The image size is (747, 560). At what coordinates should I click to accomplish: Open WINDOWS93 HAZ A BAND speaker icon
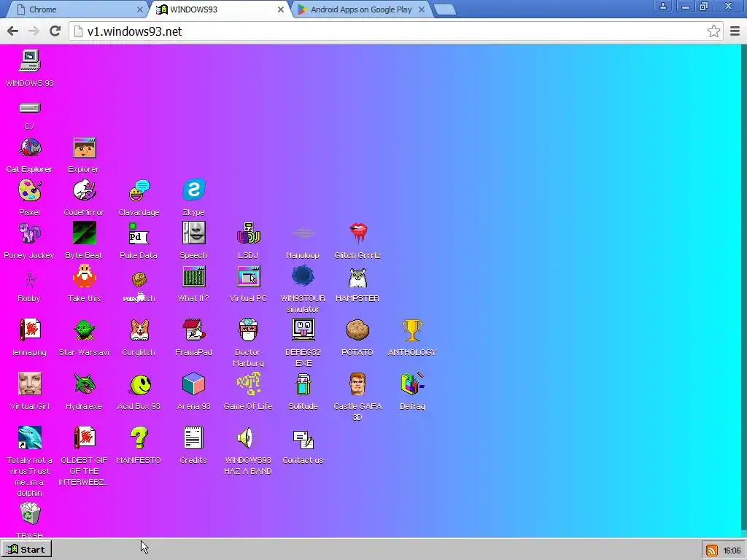pos(246,438)
